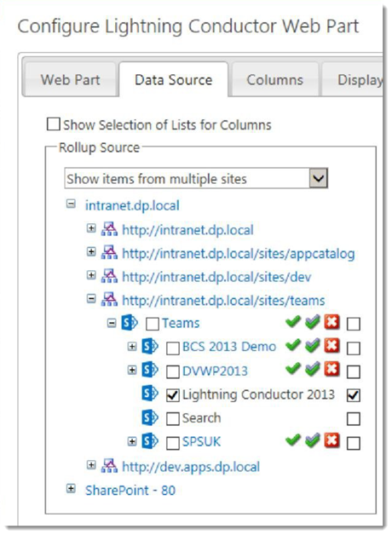Image resolution: width=392 pixels, height=535 pixels.
Task: Check the DVWP2013 checkbox
Action: (x=173, y=371)
